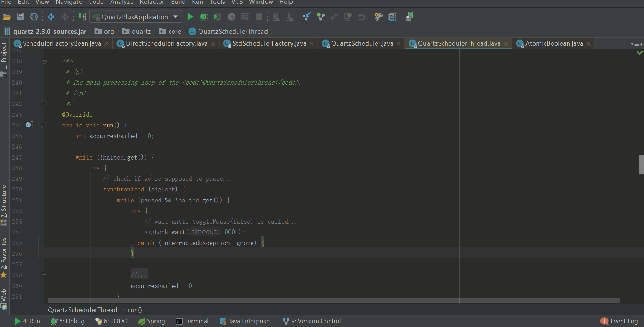This screenshot has height=327, width=644.
Task: Click the vertical scrollbar thumb
Action: (x=641, y=165)
